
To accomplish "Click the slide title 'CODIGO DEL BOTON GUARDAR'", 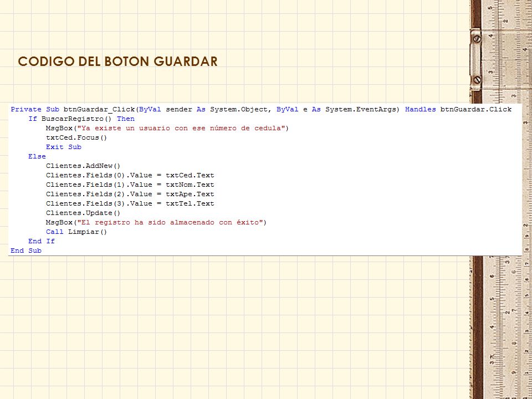I will pyautogui.click(x=117, y=62).
